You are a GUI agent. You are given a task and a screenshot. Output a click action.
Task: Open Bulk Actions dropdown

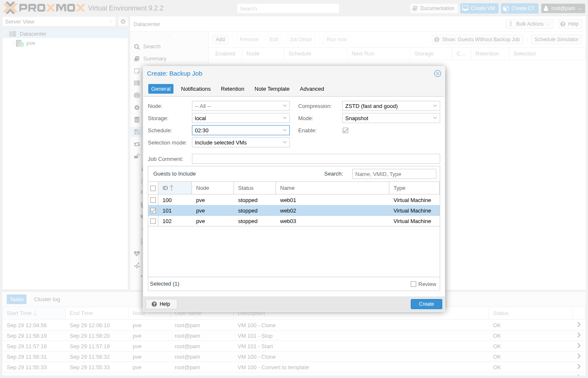point(530,24)
